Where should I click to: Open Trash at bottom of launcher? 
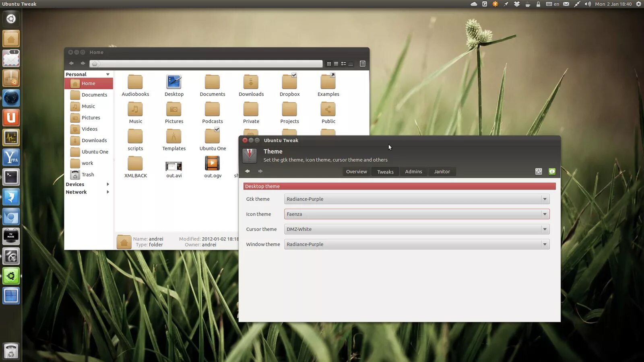pyautogui.click(x=11, y=352)
